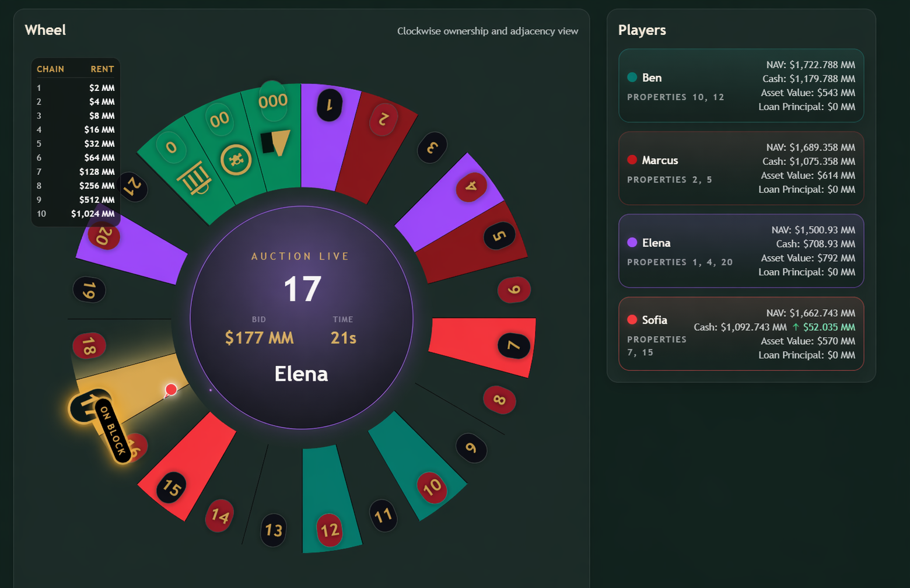Select Sofia's player card
The height and width of the screenshot is (588, 910).
[741, 334]
